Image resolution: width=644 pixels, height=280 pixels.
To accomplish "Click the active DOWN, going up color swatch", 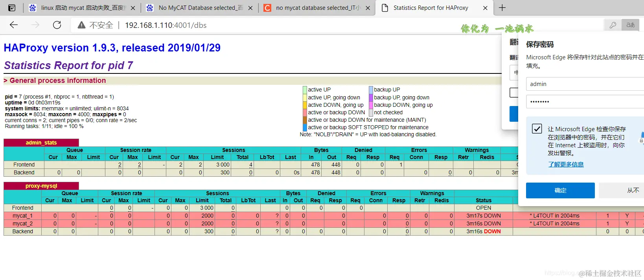I will 305,105.
